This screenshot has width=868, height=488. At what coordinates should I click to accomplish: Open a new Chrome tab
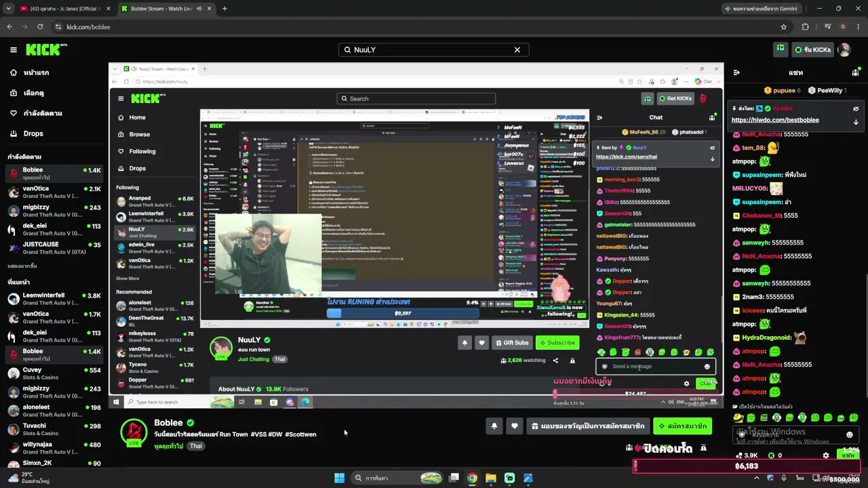[x=224, y=9]
